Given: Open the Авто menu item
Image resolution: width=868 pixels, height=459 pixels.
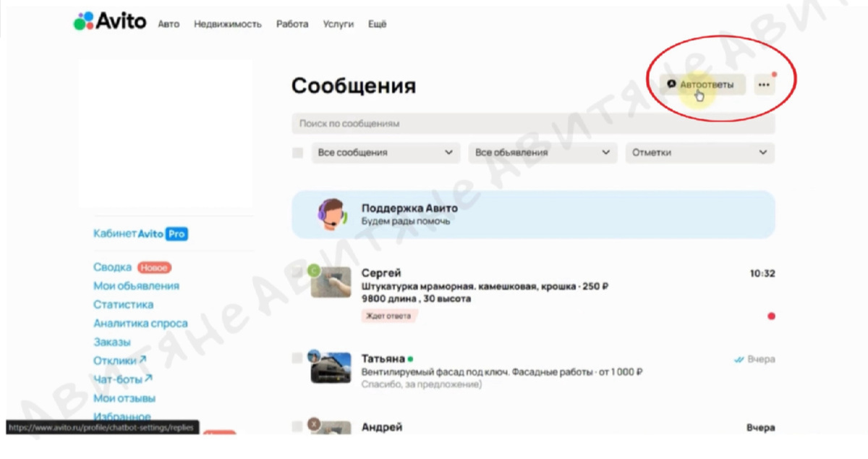Looking at the screenshot, I should [169, 24].
